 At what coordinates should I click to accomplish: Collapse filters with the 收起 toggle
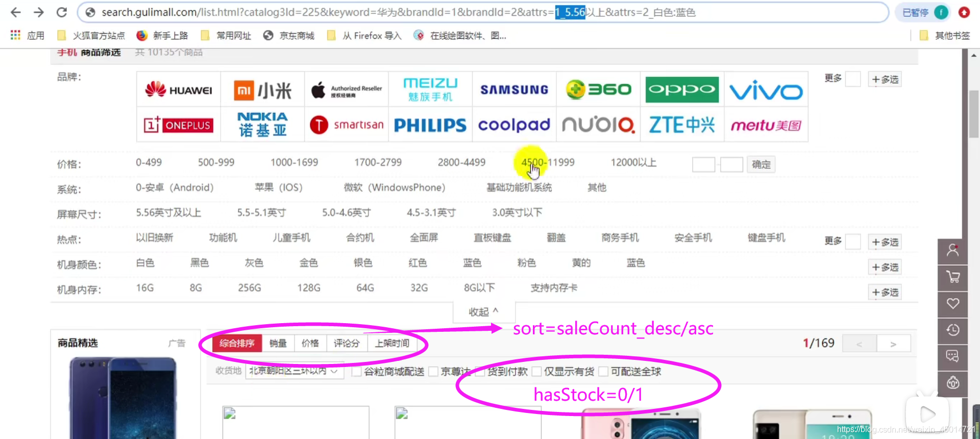coord(483,312)
